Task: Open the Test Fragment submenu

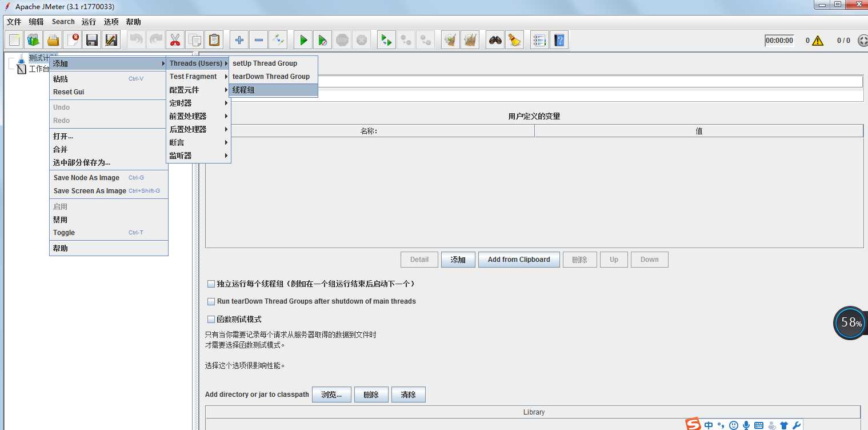Action: [x=198, y=77]
